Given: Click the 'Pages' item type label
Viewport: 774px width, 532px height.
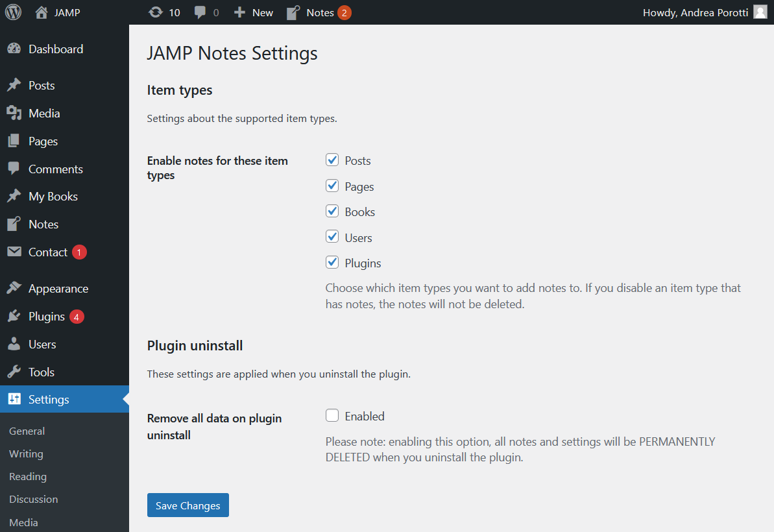Looking at the screenshot, I should pos(359,187).
